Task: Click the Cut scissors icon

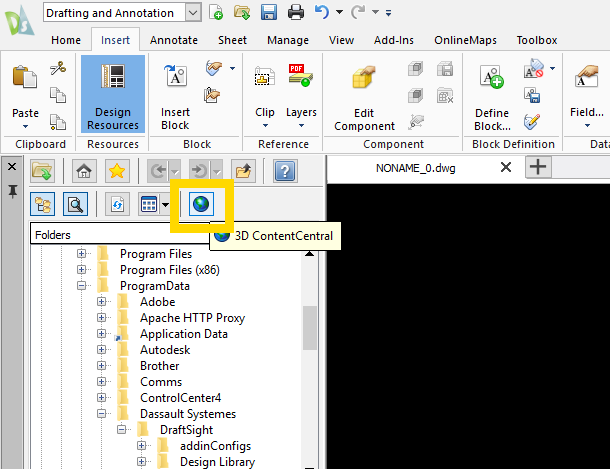Action: point(58,68)
